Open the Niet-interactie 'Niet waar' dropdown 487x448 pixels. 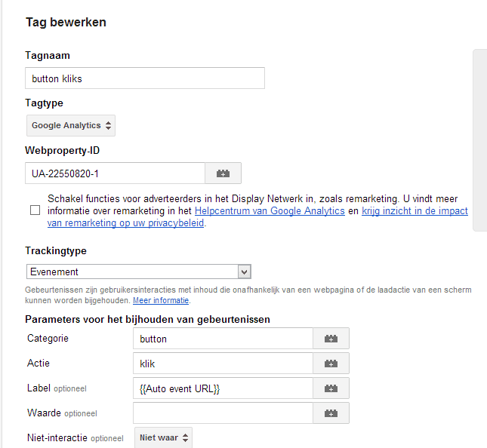[163, 437]
